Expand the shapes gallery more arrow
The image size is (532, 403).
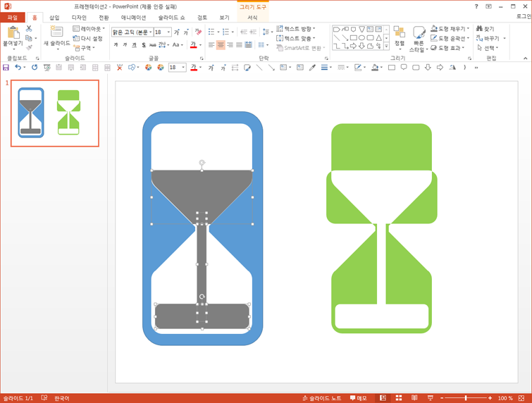[x=386, y=46]
